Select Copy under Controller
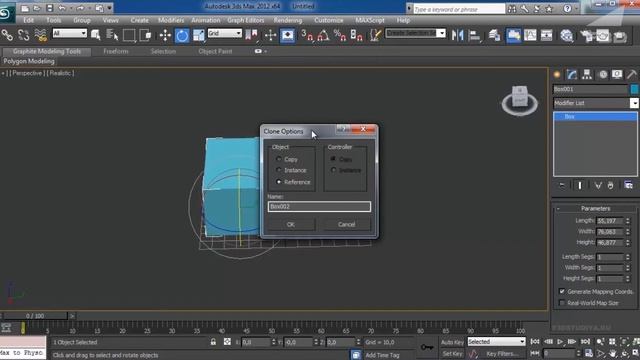Viewport: 640px width, 360px height. click(x=333, y=159)
